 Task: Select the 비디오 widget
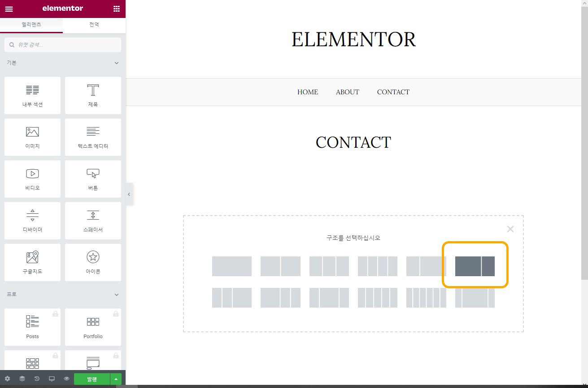pyautogui.click(x=32, y=179)
